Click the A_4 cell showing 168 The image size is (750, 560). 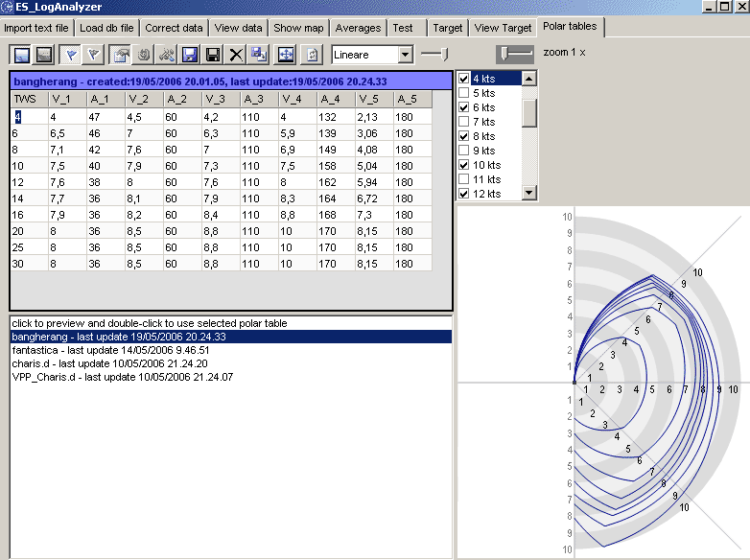[x=336, y=215]
